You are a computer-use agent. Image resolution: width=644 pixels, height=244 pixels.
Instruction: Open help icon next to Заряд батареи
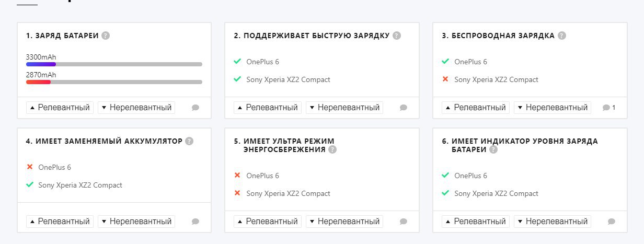(x=106, y=36)
